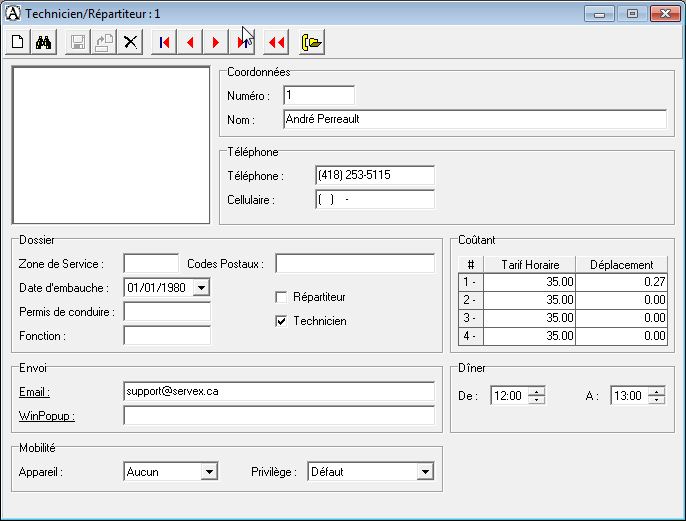Expand the Appareil dropdown
Viewport: 686px width, 521px height.
point(209,472)
